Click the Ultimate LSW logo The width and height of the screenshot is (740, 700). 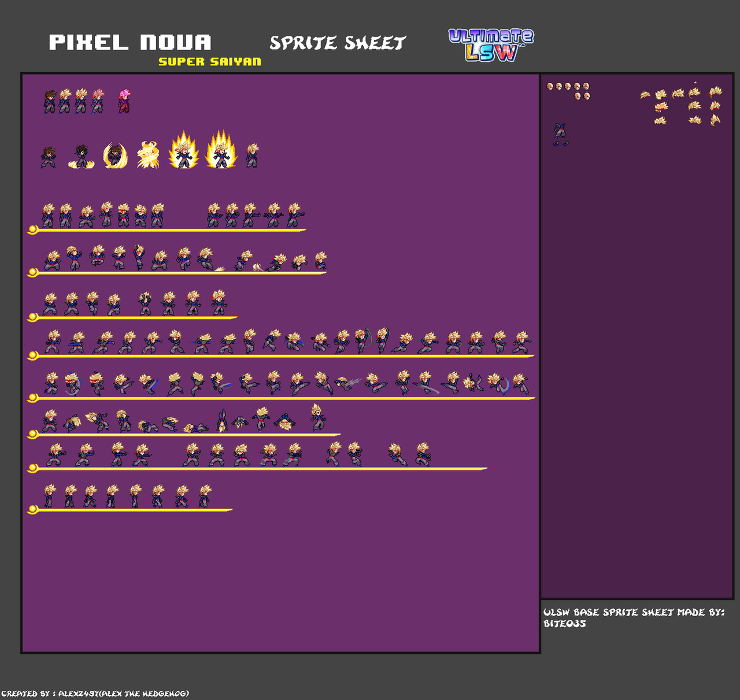pos(491,45)
